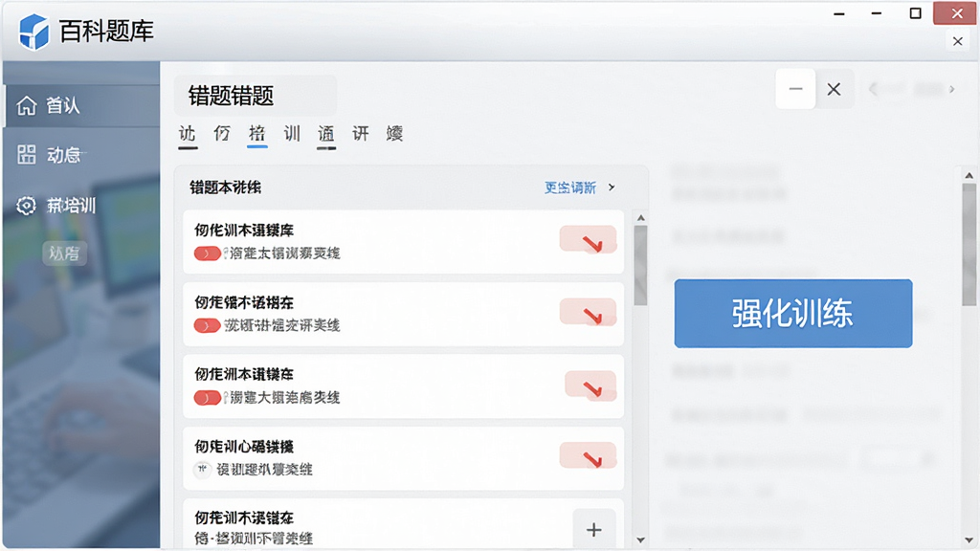Toggle the red switch on second card
This screenshot has height=551, width=980.
click(207, 325)
